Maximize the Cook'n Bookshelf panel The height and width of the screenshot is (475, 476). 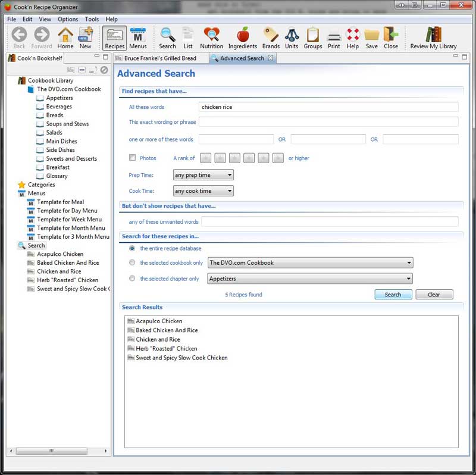[106, 57]
